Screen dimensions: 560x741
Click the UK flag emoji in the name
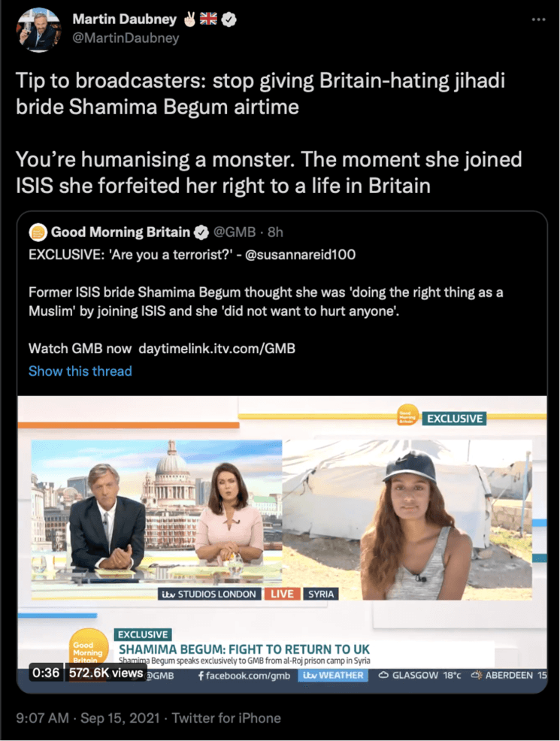pyautogui.click(x=208, y=19)
